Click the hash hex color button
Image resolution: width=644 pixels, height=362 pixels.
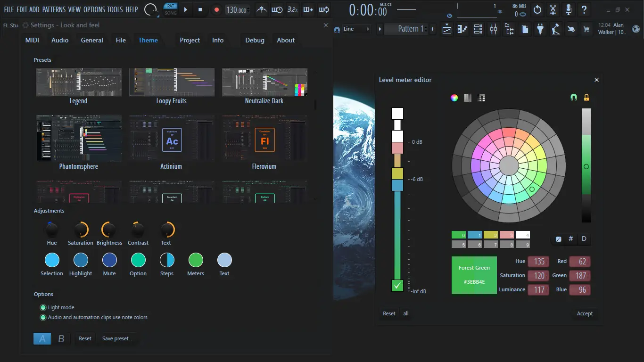click(571, 239)
